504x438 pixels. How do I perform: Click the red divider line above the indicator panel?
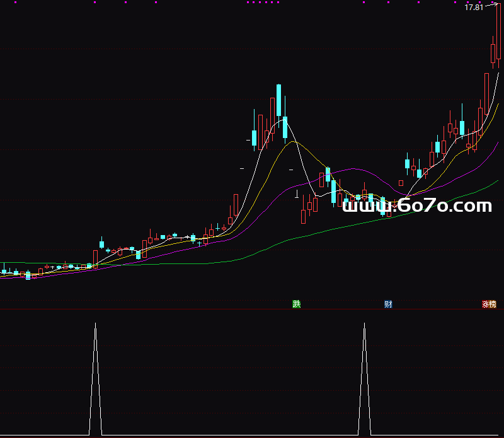[252, 309]
